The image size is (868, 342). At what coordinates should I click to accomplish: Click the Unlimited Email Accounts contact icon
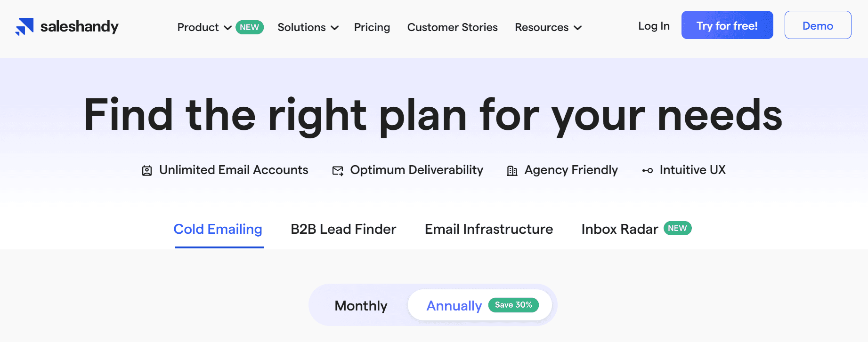(146, 170)
